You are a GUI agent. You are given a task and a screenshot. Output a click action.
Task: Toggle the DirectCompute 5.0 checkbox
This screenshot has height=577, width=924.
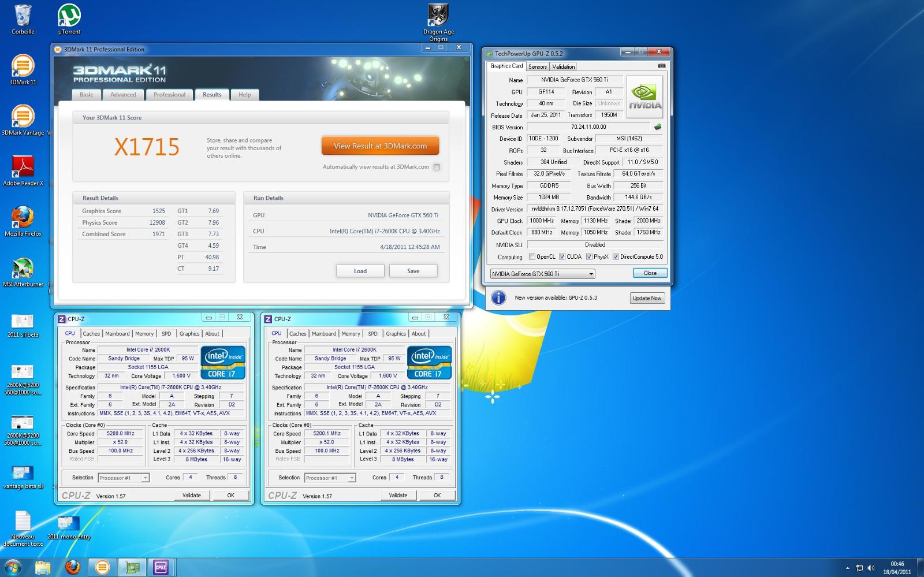pyautogui.click(x=616, y=257)
